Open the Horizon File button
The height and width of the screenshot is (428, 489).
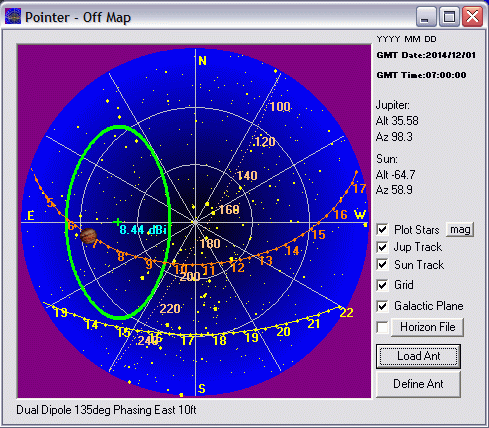point(428,327)
